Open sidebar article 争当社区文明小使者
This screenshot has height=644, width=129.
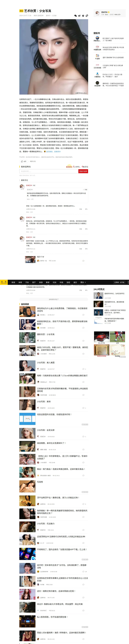(x=113, y=49)
